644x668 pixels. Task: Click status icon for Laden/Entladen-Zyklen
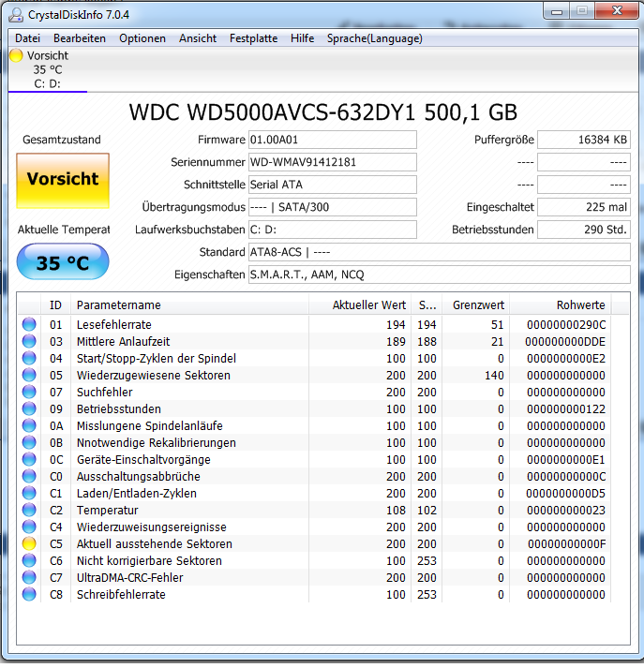(x=29, y=493)
